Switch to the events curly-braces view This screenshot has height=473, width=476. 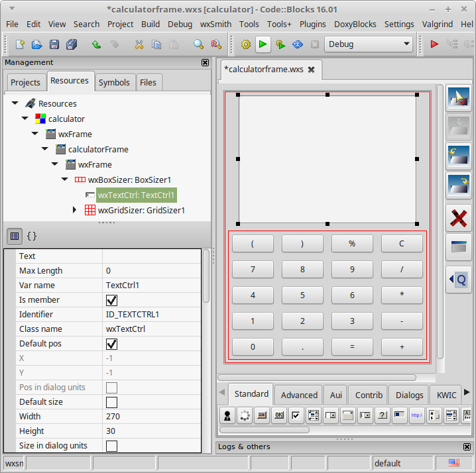click(x=32, y=236)
